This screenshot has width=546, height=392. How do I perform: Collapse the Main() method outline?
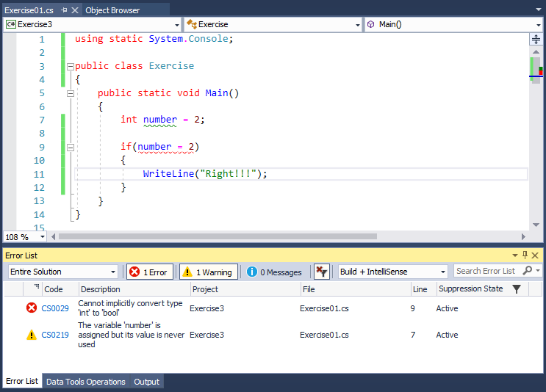(x=71, y=93)
